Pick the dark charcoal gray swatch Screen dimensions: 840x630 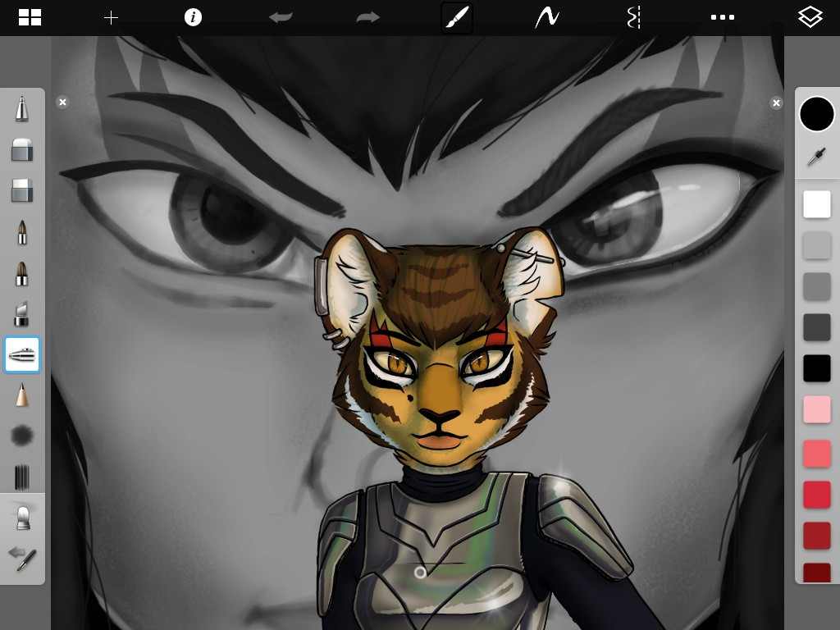816,327
